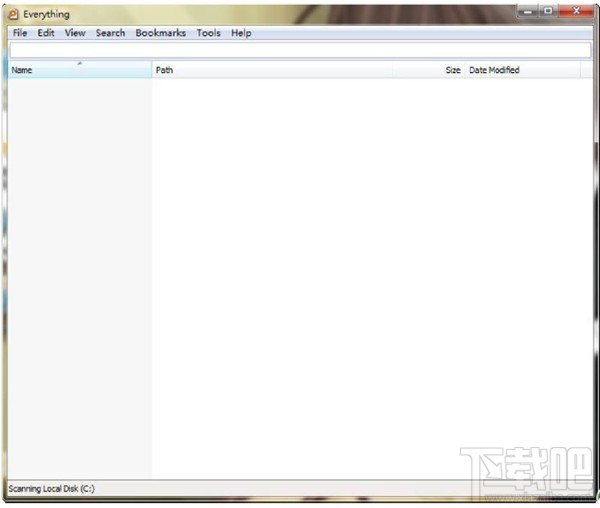Open the View menu
Screen dimensions: 600x508
(x=75, y=33)
